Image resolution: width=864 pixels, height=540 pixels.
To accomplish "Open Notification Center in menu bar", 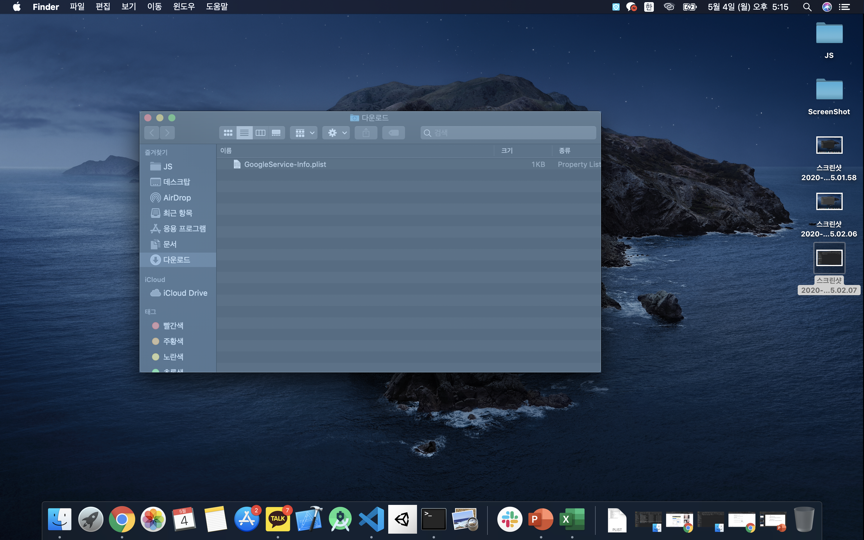I will 844,7.
